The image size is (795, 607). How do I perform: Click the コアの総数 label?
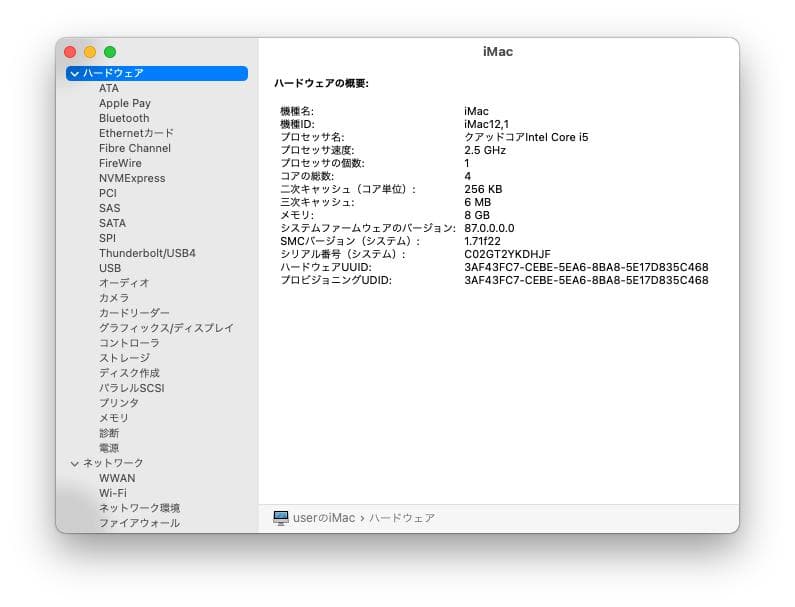(307, 176)
